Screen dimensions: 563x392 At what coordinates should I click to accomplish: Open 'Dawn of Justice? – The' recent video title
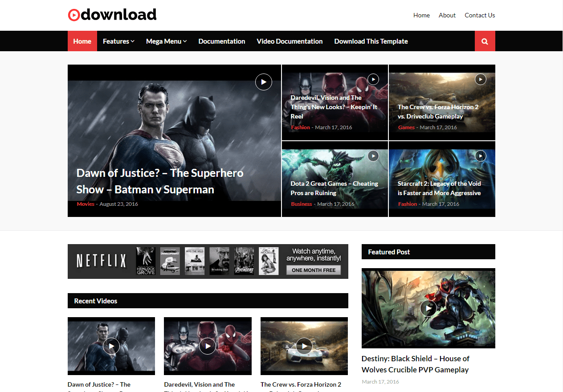[x=99, y=384]
